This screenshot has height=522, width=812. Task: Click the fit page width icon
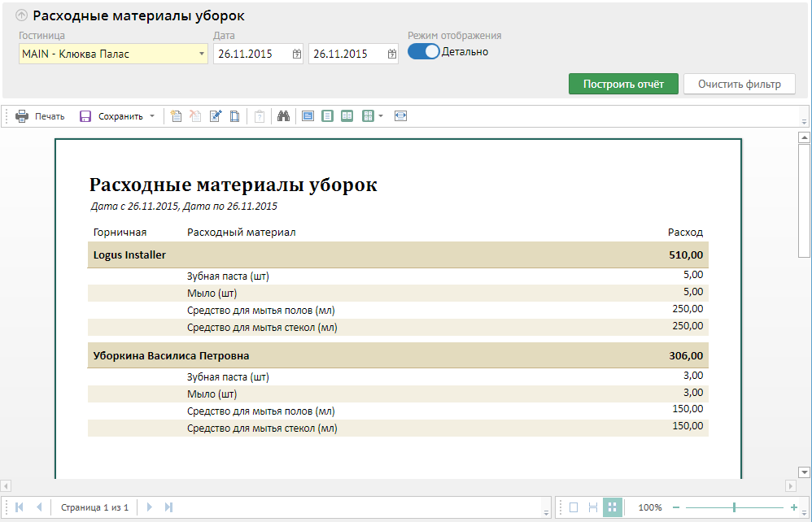pyautogui.click(x=399, y=116)
